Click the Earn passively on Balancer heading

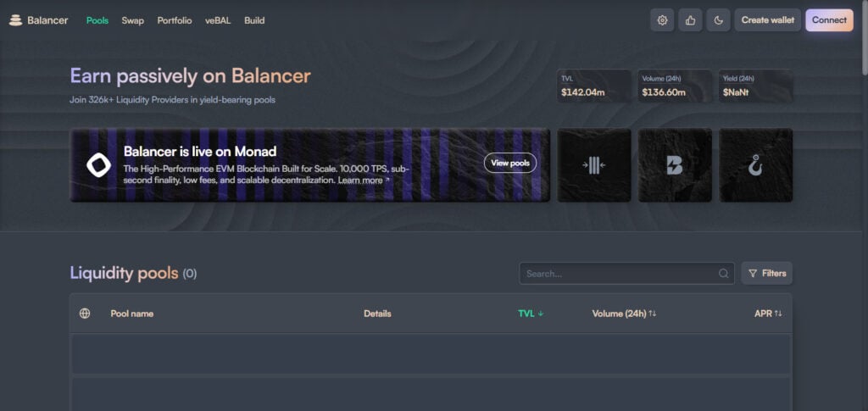point(190,75)
